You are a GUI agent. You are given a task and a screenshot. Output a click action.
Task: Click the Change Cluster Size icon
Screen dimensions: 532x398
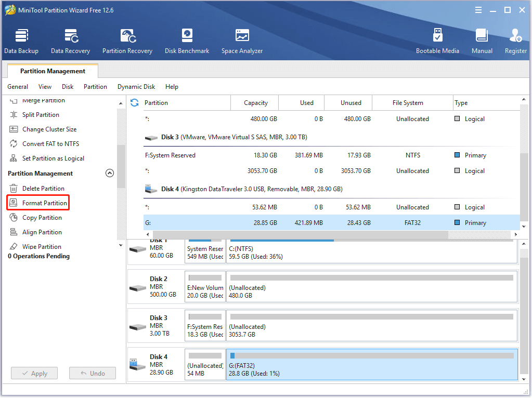pos(14,129)
